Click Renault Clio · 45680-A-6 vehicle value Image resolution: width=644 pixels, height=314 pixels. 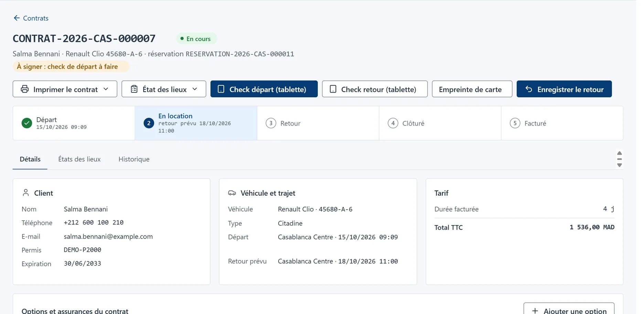(315, 209)
